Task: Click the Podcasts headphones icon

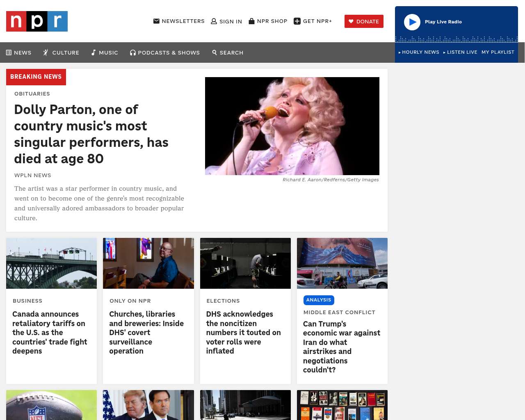Action: tap(133, 52)
